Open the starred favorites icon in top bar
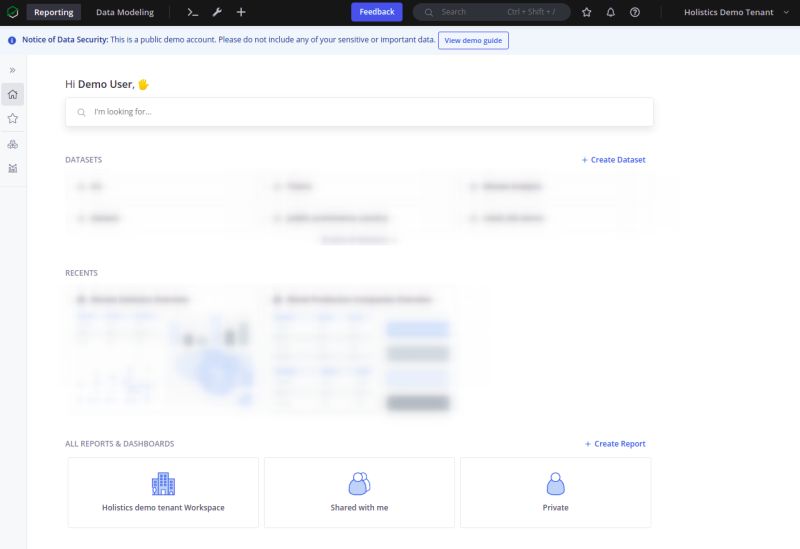800x549 pixels. tap(587, 12)
